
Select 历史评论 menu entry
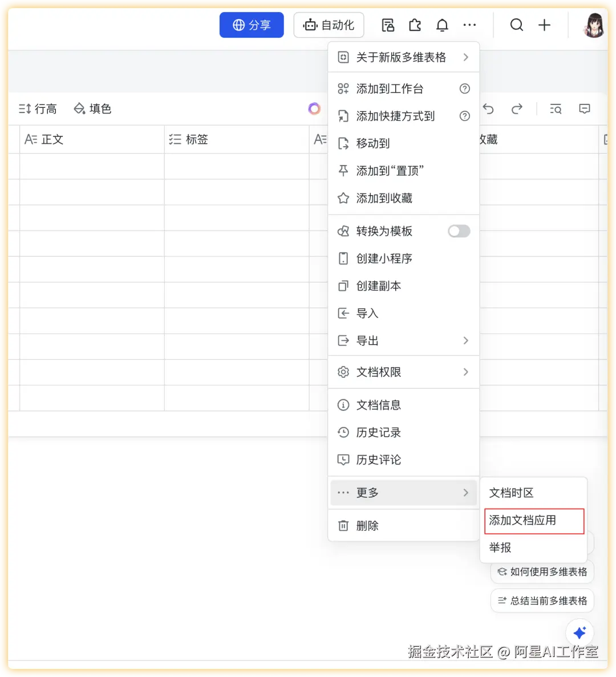(403, 460)
